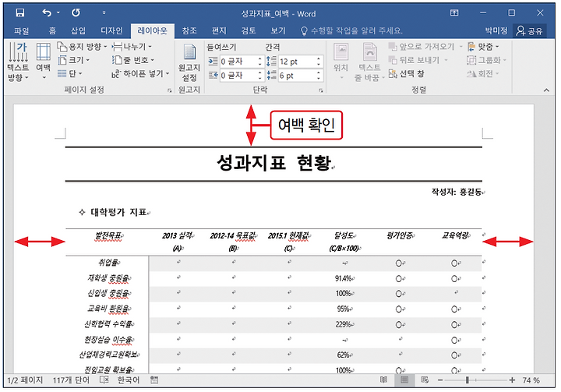Screen dimensions: 561x392
Task: Click the 대학평가 지표 heading
Action: [118, 212]
